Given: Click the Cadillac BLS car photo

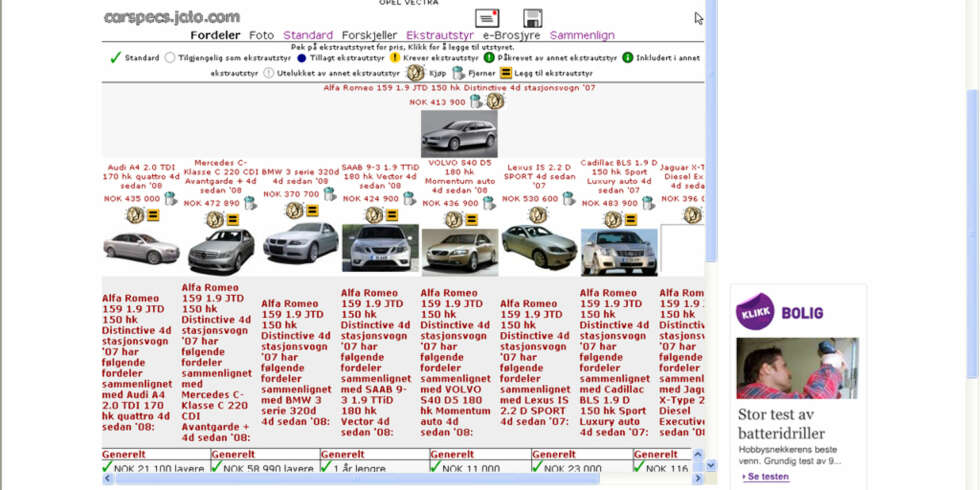Looking at the screenshot, I should 619,252.
